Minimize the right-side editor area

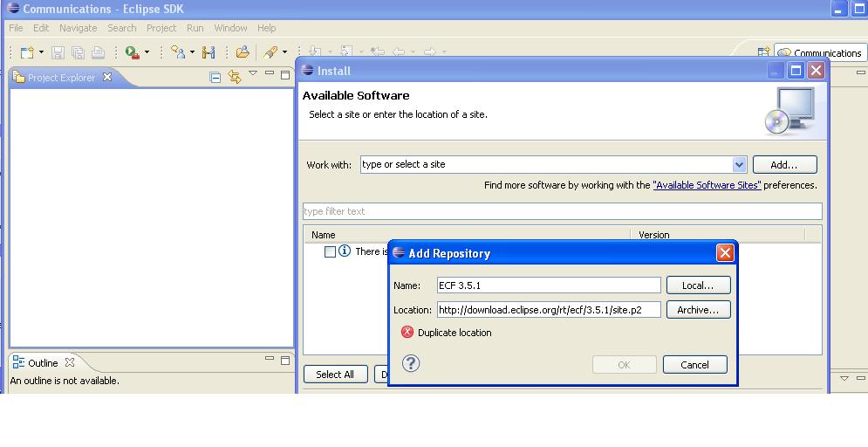tap(861, 72)
